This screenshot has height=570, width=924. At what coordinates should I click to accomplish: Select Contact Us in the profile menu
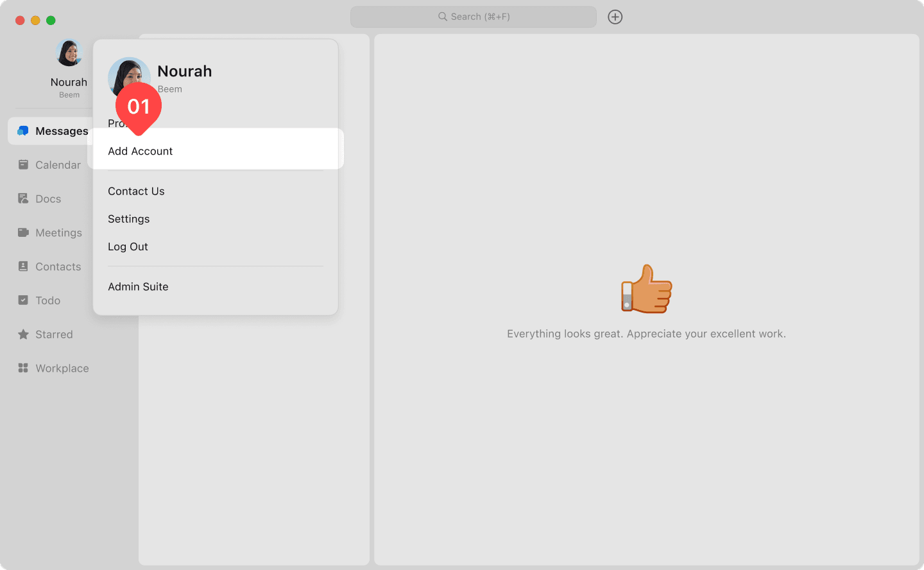[x=136, y=191]
